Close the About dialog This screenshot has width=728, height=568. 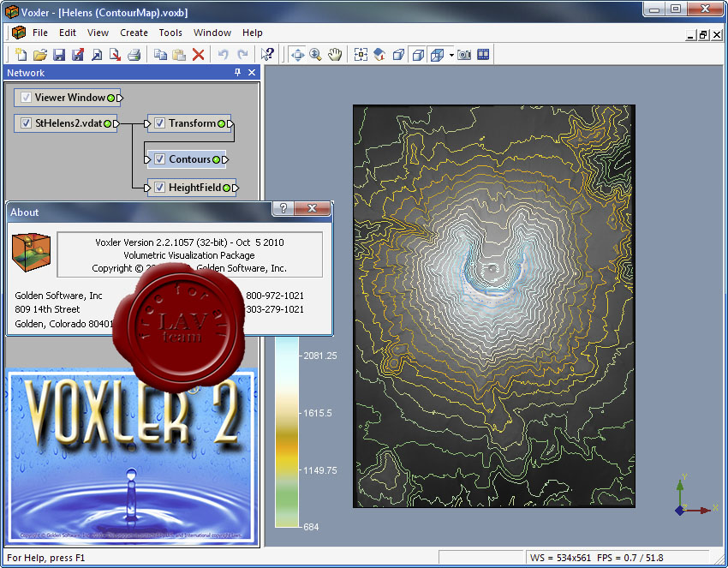(313, 208)
